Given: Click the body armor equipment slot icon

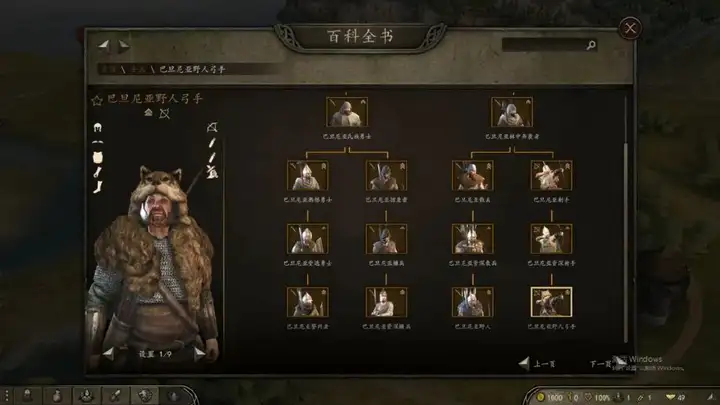Looking at the screenshot, I should 97,158.
